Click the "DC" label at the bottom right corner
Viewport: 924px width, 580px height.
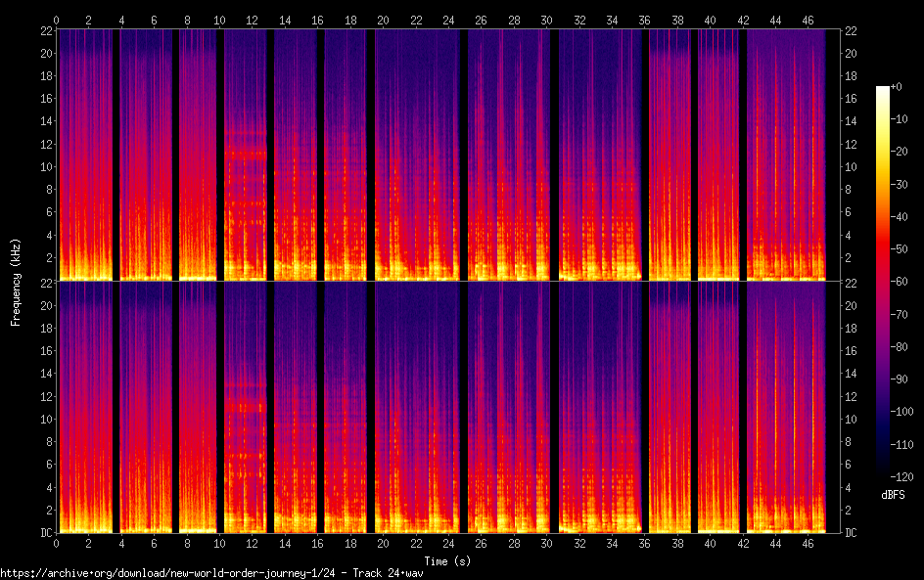coord(852,533)
